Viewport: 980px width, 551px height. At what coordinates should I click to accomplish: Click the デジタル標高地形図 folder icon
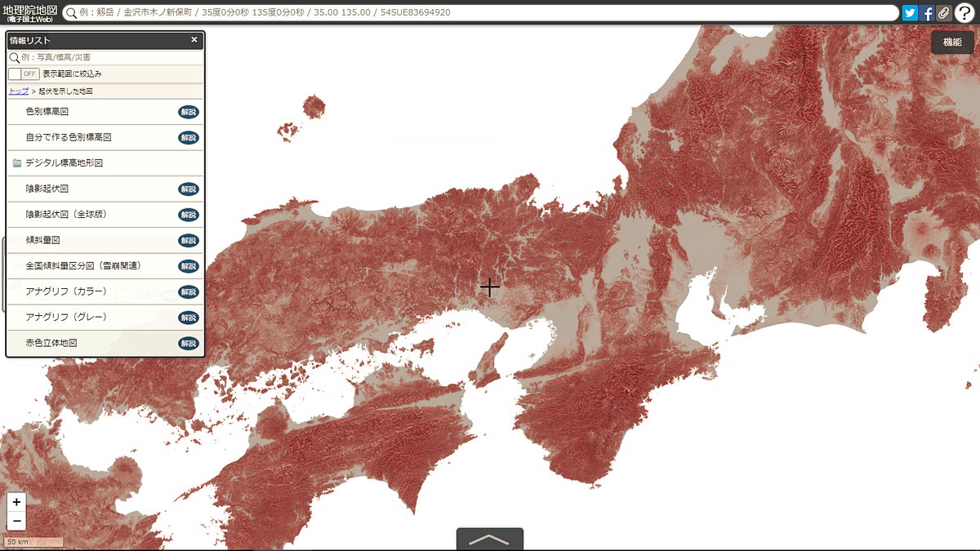(x=17, y=163)
